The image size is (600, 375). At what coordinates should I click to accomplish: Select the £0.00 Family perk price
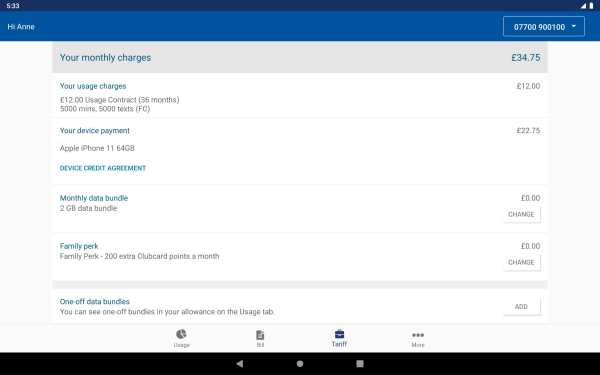click(x=531, y=246)
